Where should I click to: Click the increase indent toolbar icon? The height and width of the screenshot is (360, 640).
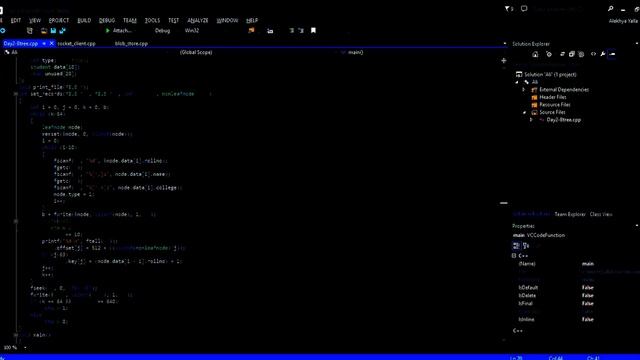(301, 30)
